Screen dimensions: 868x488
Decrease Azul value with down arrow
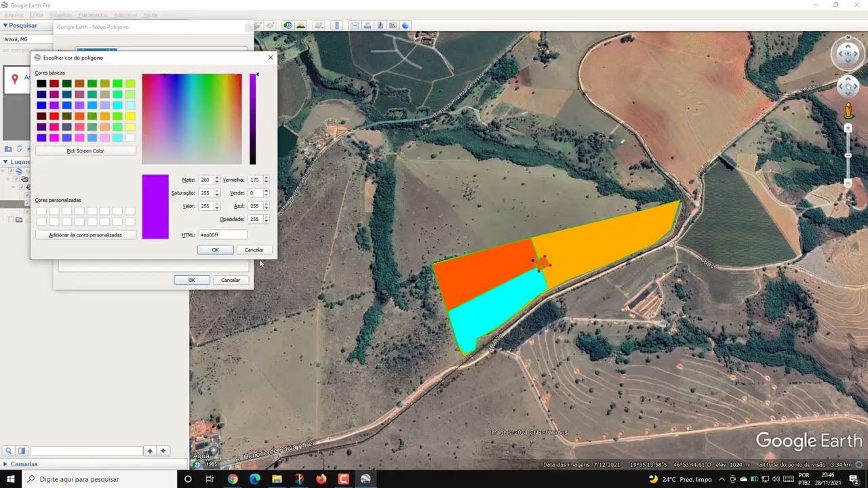[266, 208]
